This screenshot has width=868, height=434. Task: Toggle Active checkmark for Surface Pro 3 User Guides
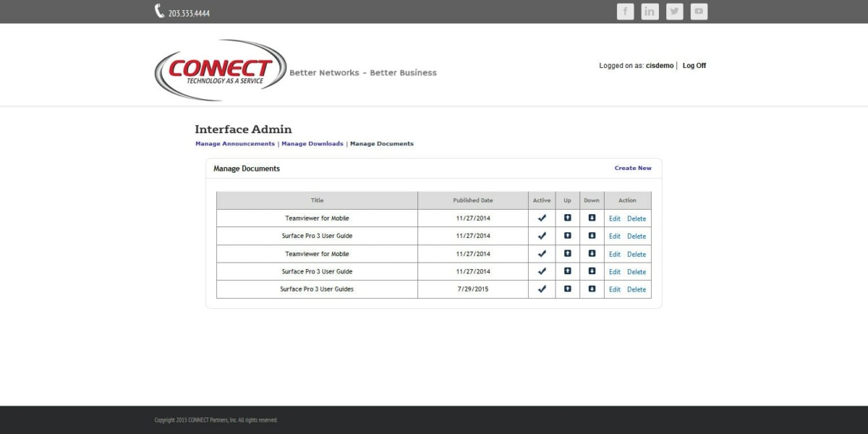point(542,289)
